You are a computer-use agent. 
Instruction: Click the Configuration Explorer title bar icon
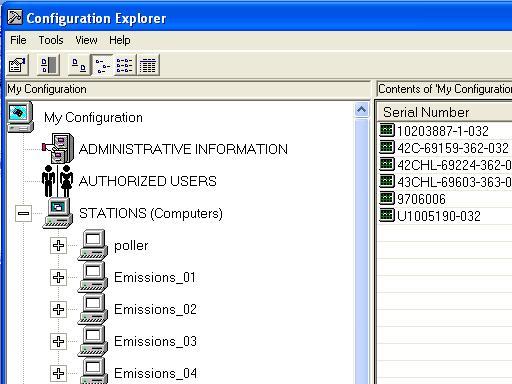point(15,18)
